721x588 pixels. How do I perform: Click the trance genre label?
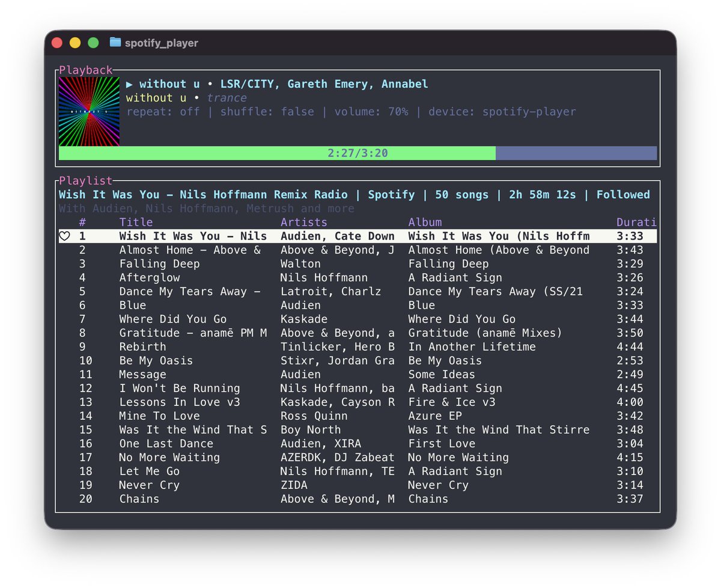(227, 98)
